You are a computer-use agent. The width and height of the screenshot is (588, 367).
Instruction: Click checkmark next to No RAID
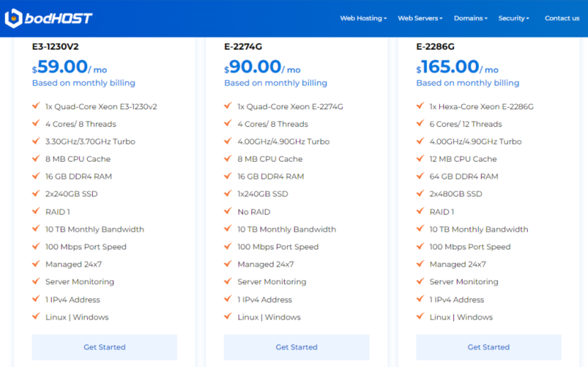click(227, 211)
